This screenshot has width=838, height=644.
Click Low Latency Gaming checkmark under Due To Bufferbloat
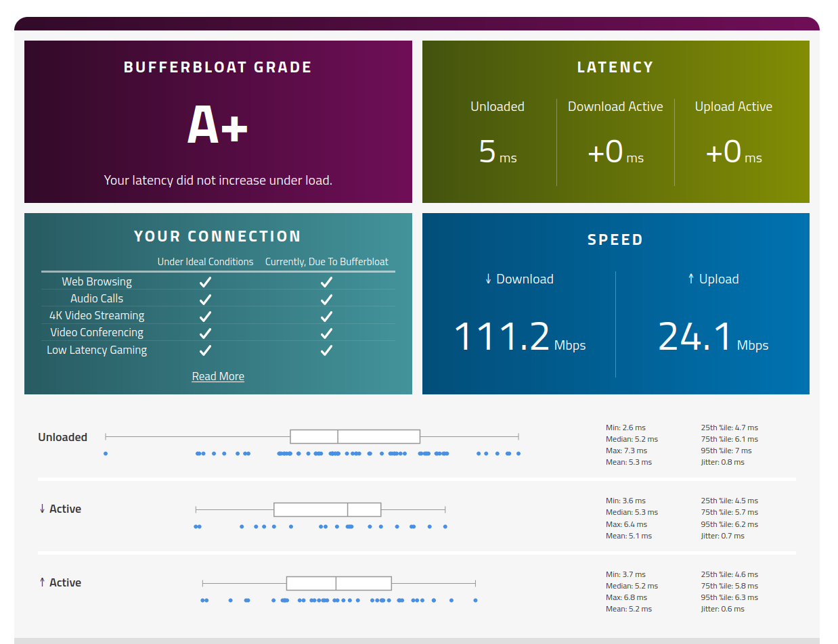pos(326,350)
